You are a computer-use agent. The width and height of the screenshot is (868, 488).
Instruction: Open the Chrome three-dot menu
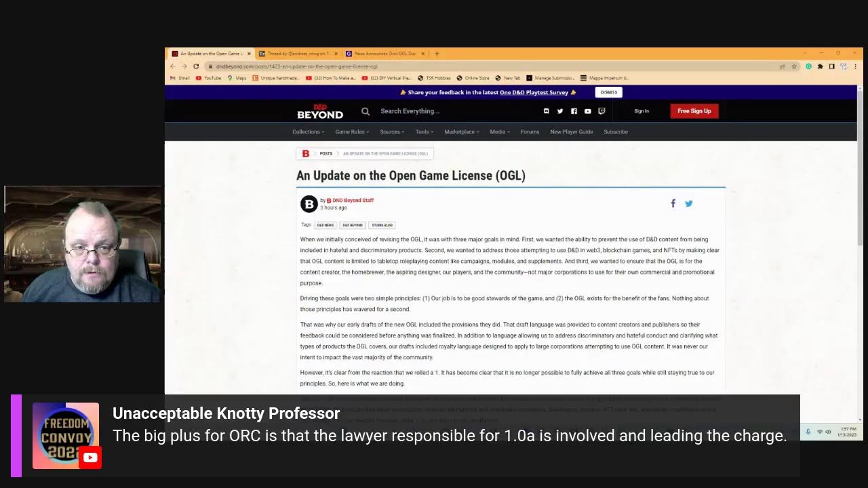[855, 66]
